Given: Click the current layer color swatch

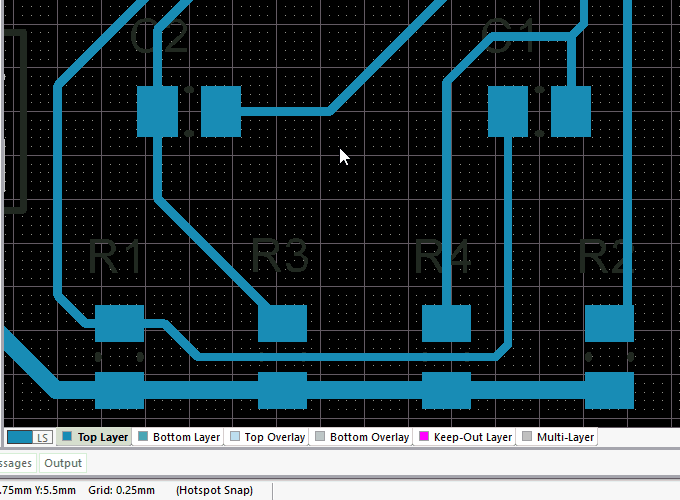Looking at the screenshot, I should point(20,437).
